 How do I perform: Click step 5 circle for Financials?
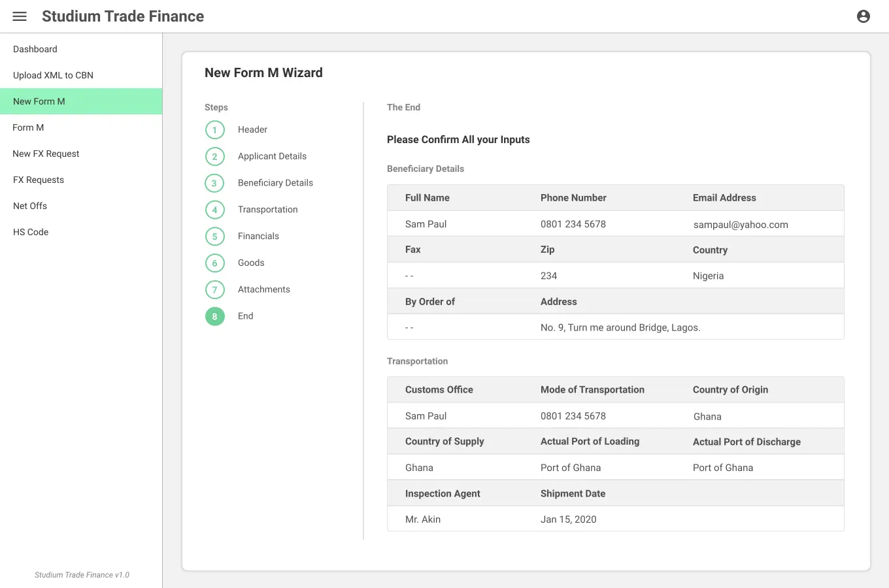coord(214,237)
